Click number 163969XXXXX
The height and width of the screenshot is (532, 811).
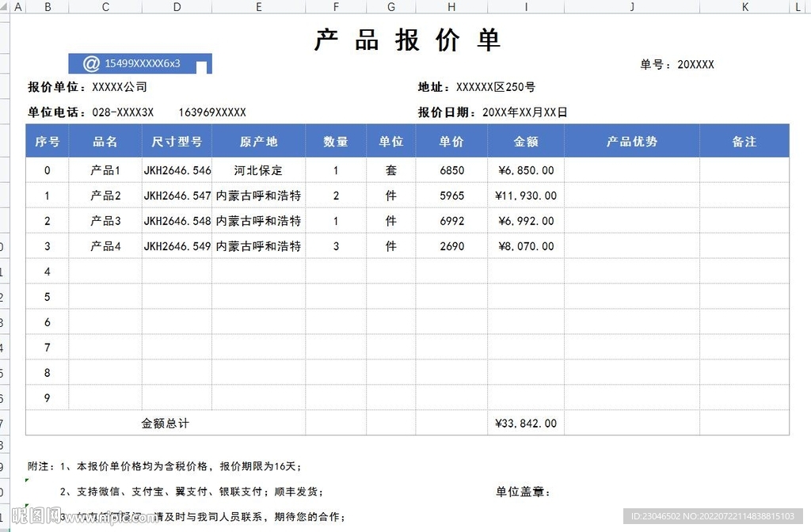[x=212, y=112]
